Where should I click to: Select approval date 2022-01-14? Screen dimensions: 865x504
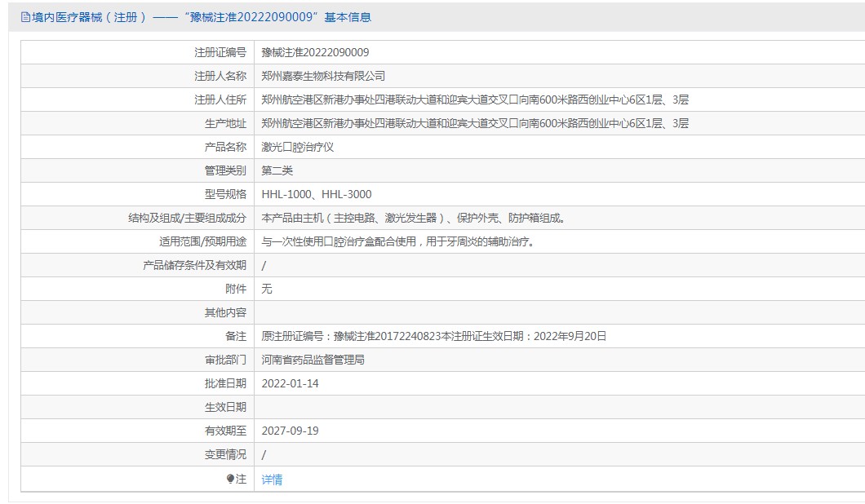click(291, 384)
